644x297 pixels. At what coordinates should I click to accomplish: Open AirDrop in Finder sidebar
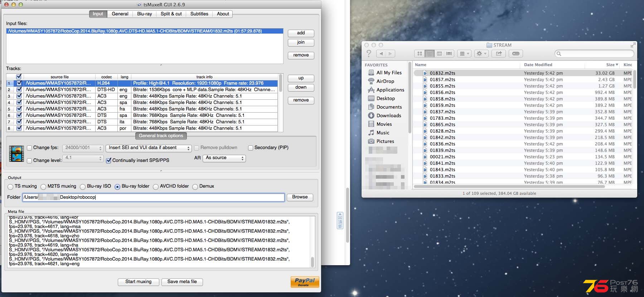381,81
